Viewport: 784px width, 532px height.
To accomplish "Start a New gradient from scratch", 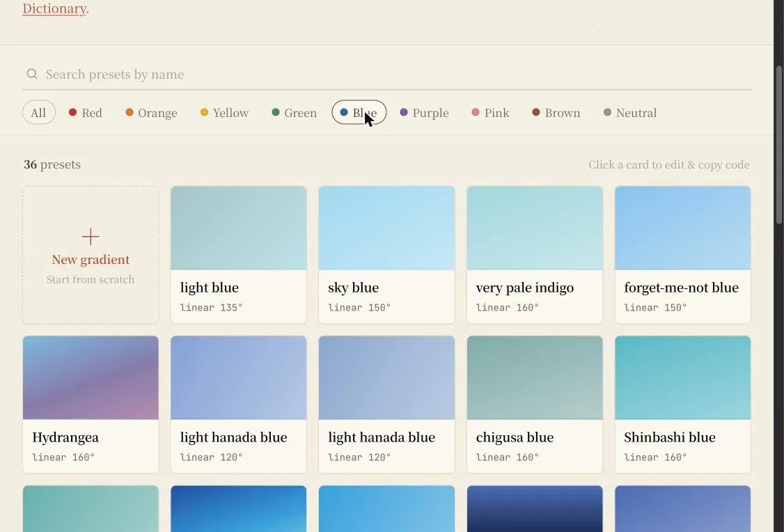I will pos(91,255).
